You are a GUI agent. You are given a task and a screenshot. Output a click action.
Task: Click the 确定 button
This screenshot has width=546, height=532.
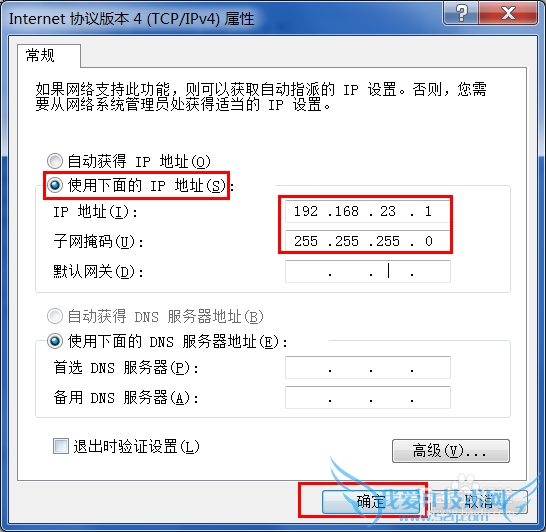(x=371, y=502)
